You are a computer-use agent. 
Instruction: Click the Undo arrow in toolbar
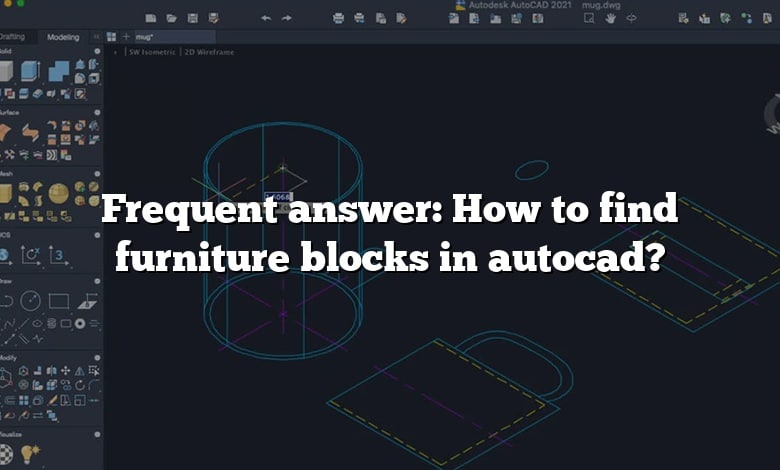(x=266, y=18)
